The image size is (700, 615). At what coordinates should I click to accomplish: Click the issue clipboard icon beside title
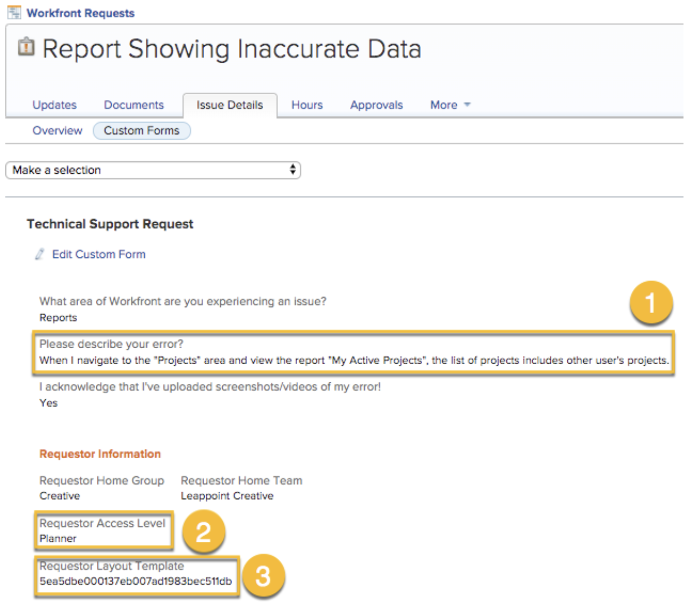[x=26, y=47]
